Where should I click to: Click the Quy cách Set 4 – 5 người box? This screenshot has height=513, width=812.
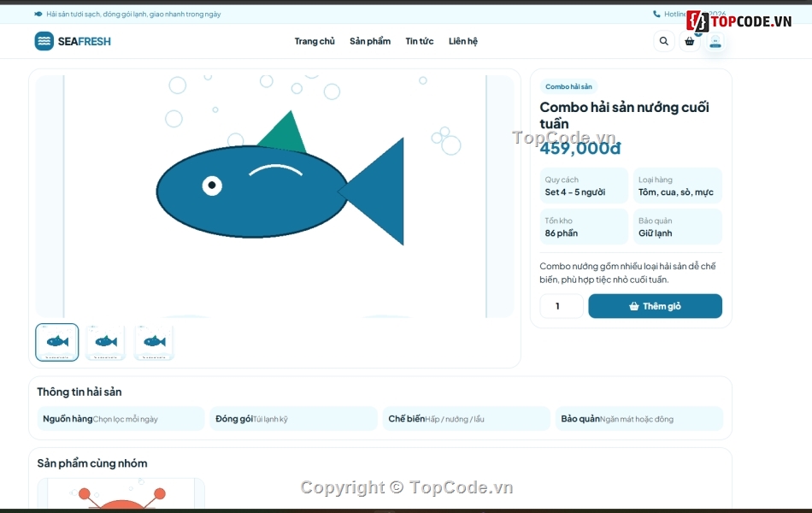(584, 186)
